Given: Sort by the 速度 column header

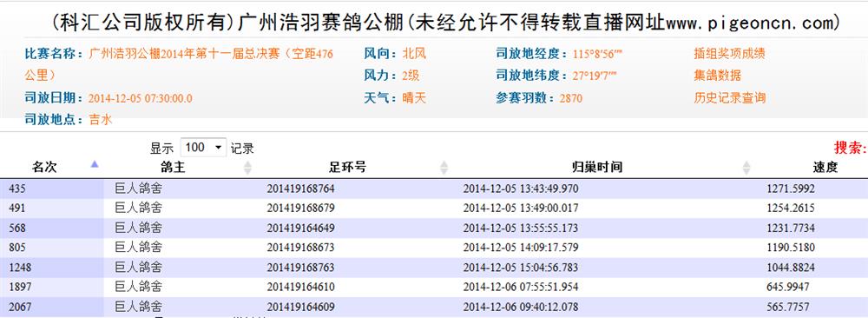Looking at the screenshot, I should pos(825,168).
